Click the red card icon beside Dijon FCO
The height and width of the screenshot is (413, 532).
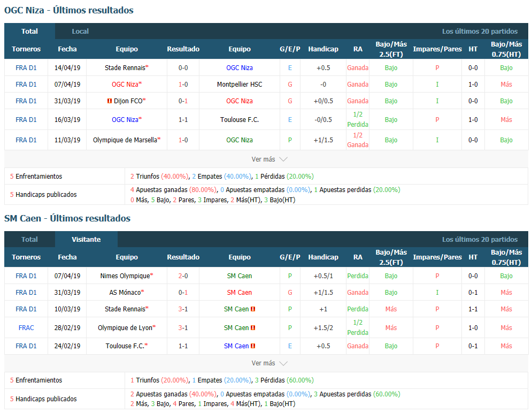[109, 101]
